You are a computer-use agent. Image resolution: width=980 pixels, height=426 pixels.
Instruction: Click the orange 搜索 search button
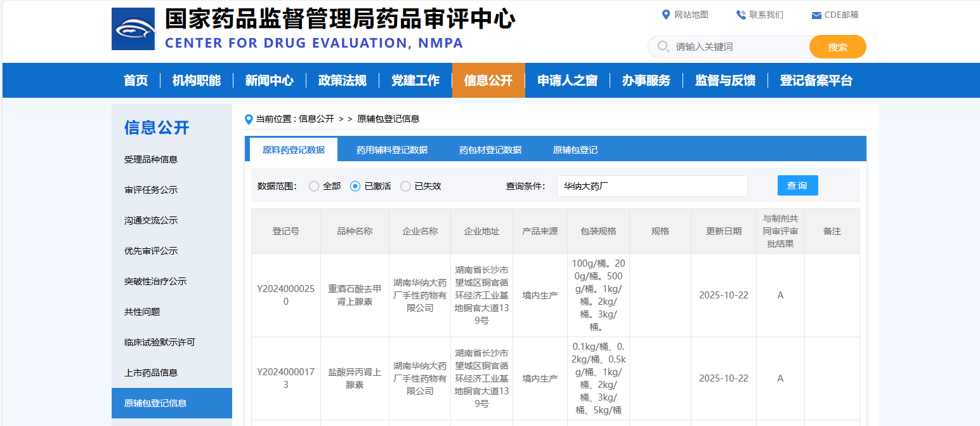tap(837, 46)
